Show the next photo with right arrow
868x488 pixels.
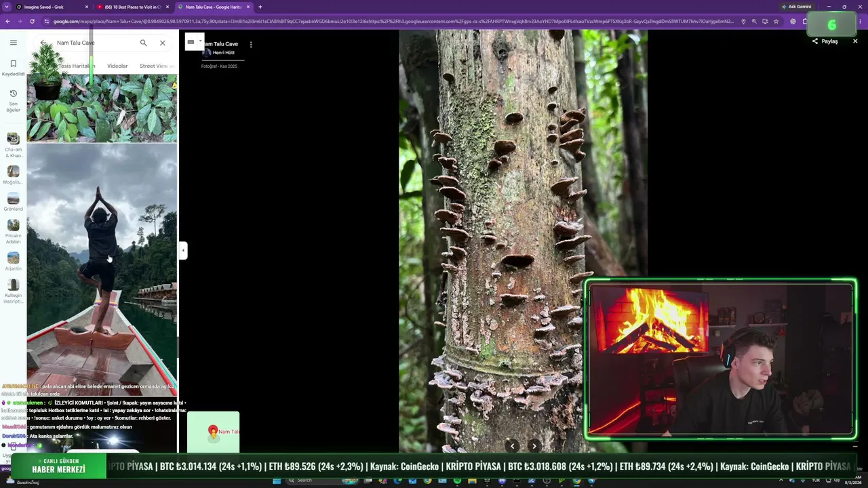(534, 445)
